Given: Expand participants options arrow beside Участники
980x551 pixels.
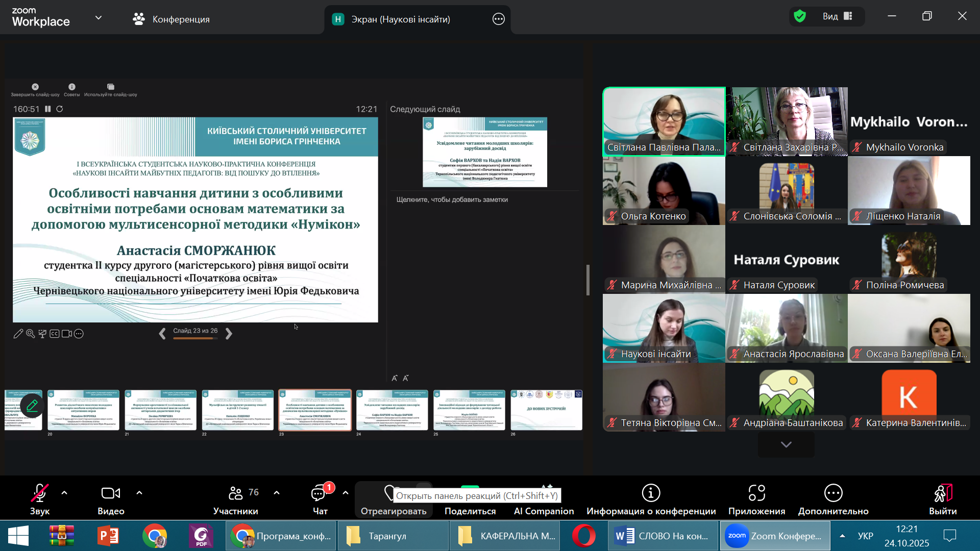Looking at the screenshot, I should tap(277, 493).
